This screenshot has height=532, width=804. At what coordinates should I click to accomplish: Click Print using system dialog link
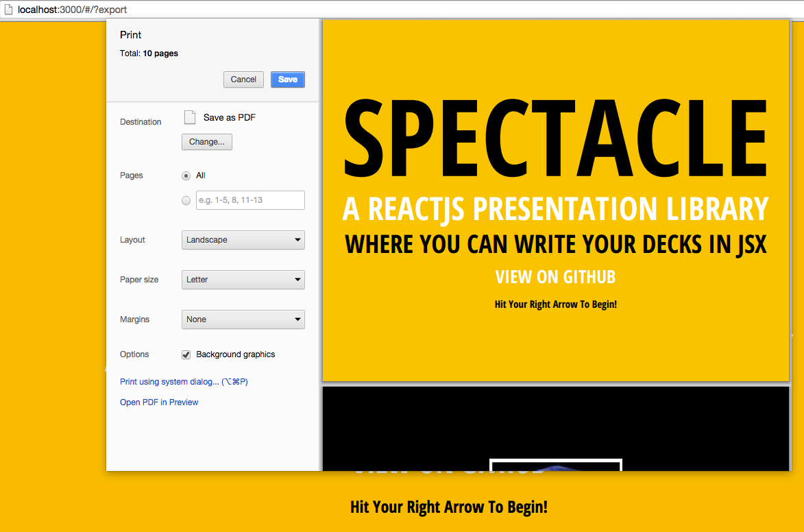(184, 382)
